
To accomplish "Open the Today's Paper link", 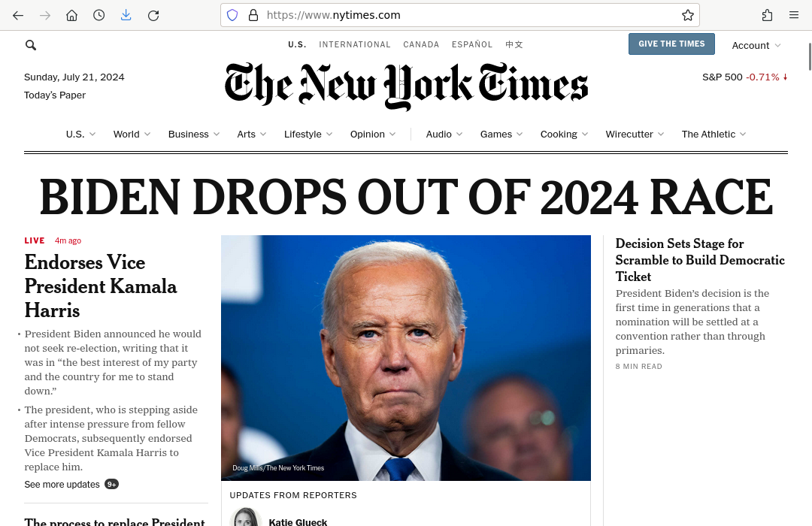I will pos(55,95).
